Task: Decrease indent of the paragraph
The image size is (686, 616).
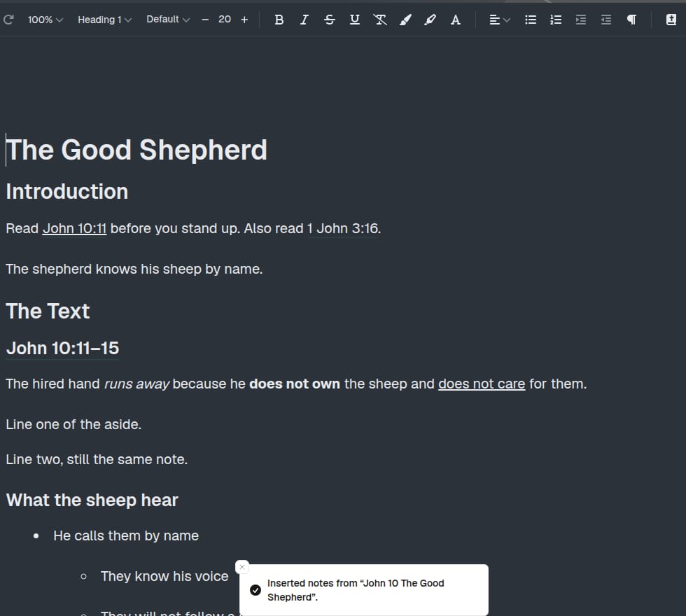Action: click(606, 20)
